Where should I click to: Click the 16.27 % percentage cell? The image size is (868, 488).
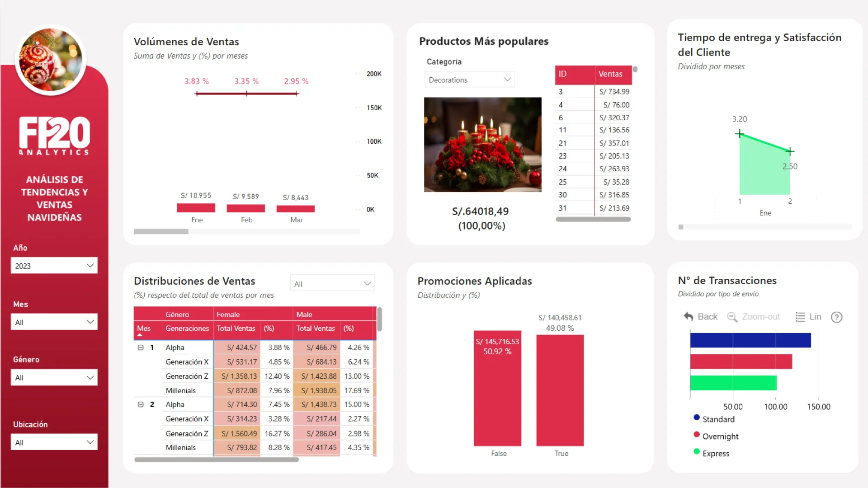tap(277, 433)
